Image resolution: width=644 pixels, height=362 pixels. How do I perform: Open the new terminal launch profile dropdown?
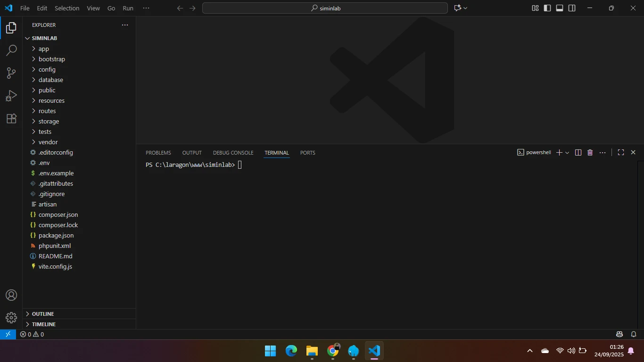[567, 153]
